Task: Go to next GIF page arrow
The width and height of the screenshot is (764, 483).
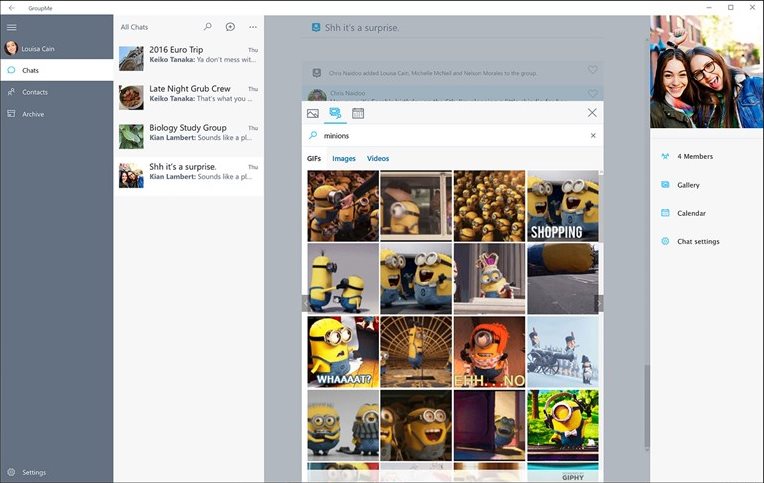Action: pos(599,303)
